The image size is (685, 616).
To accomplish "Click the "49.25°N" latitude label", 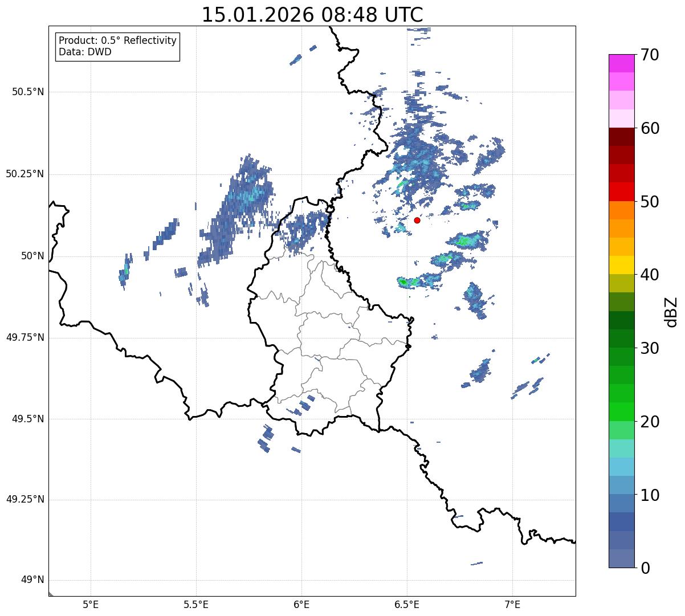I will [x=25, y=500].
